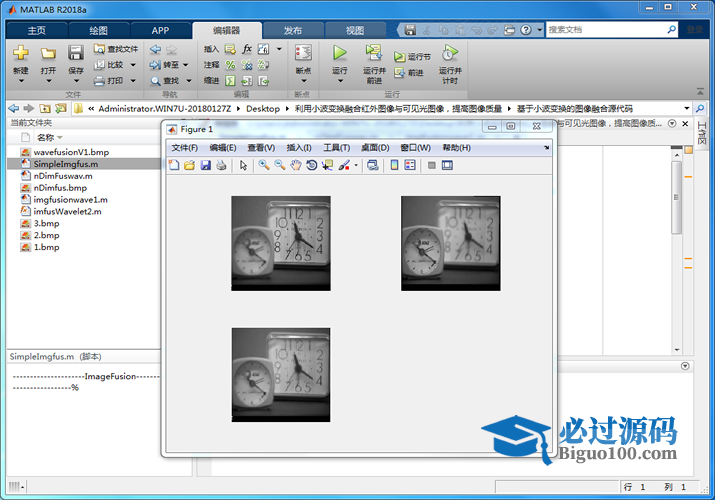The width and height of the screenshot is (715, 500).
Task: Toggle the Insert Legend button
Action: [x=410, y=165]
